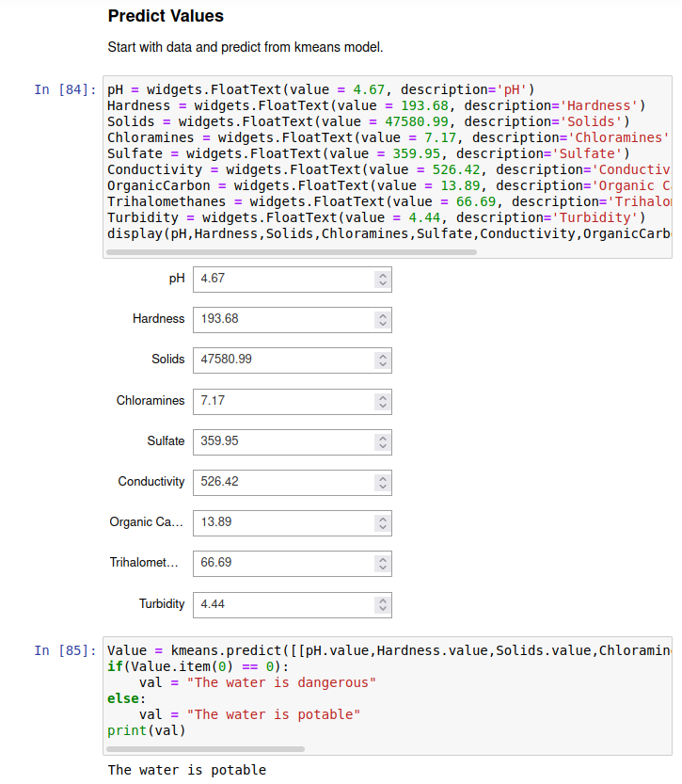Click the Sulfate value input field
The width and height of the screenshot is (682, 784).
[x=292, y=442]
